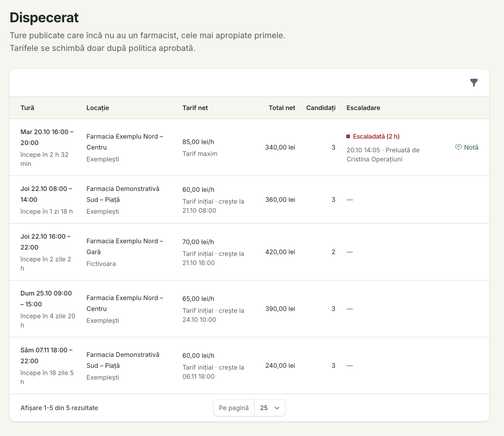Click the 'crește la 24.10 10:00' rate note
Viewport: 504px width, 436px height.
[214, 315]
